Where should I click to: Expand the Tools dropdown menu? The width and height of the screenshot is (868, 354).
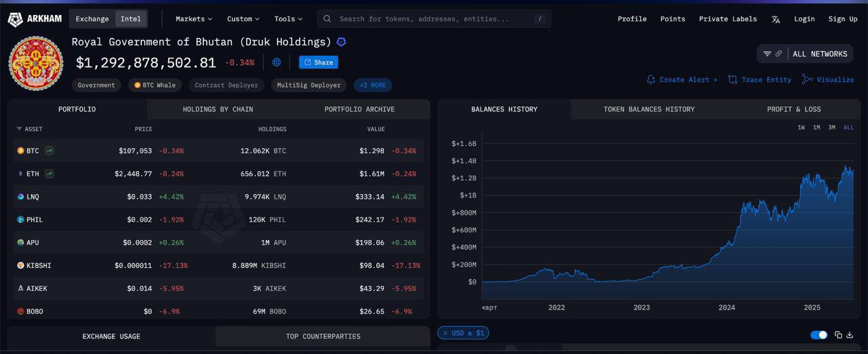click(288, 19)
